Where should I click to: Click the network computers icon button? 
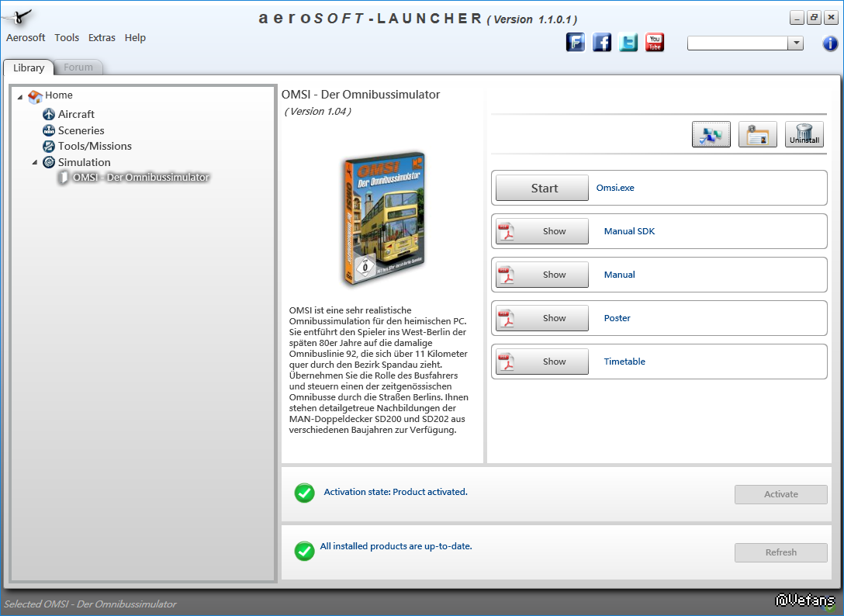(711, 134)
